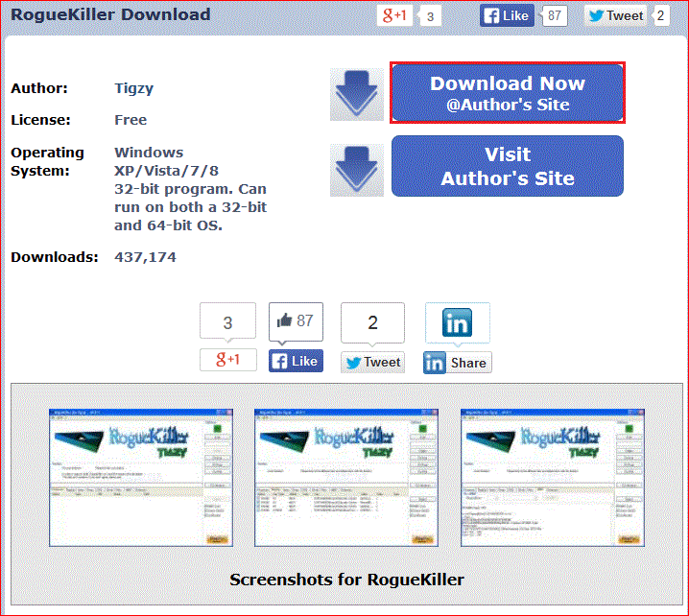Click the Facebook Like button below 87 bubble

point(296,361)
